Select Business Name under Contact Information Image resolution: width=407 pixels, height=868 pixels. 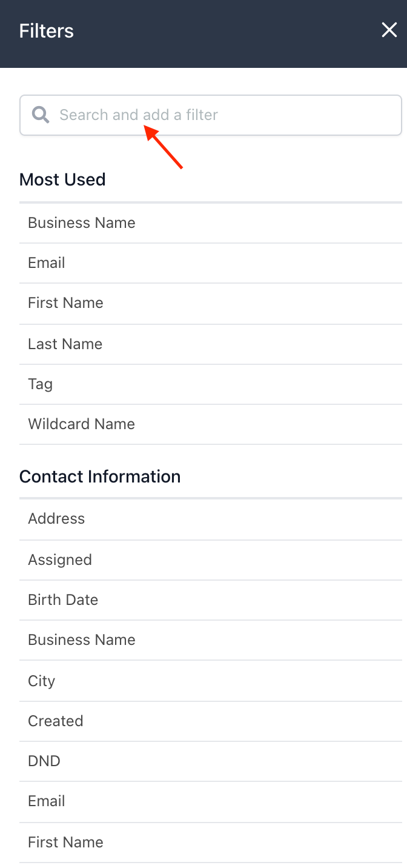pyautogui.click(x=82, y=640)
